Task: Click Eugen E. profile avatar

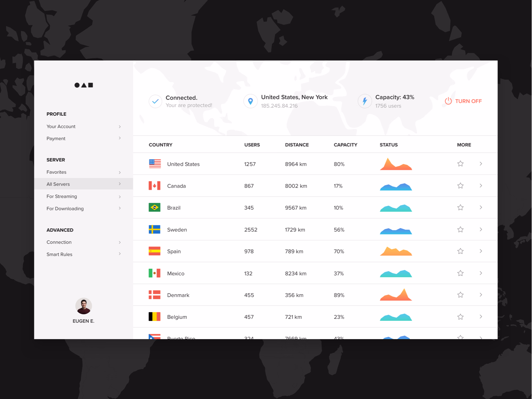Action: pyautogui.click(x=83, y=306)
